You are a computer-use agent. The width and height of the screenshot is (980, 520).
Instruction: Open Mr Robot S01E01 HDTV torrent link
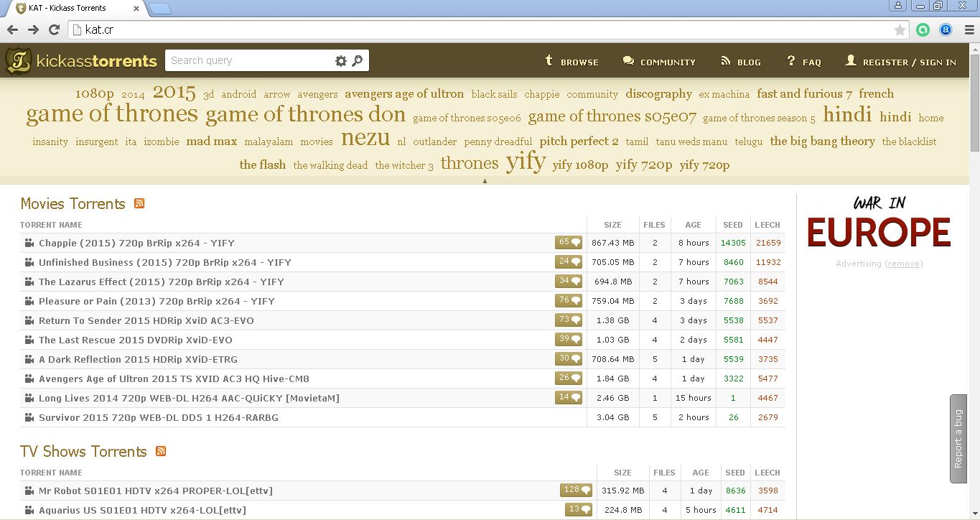156,491
